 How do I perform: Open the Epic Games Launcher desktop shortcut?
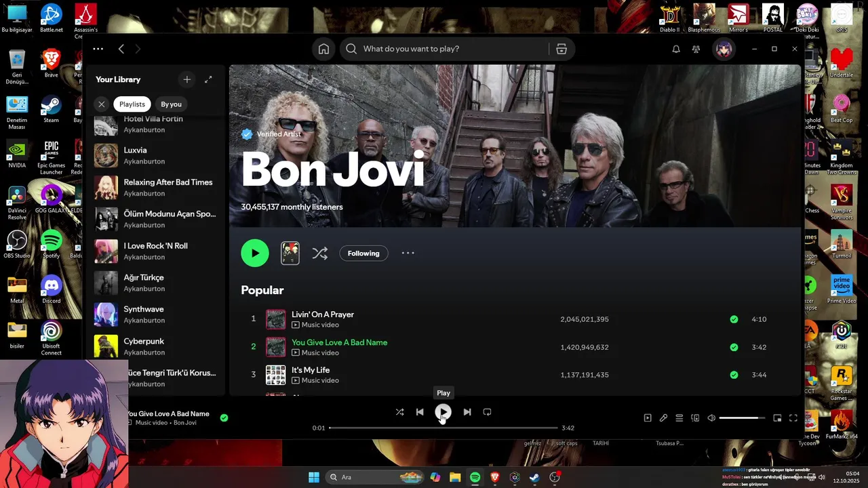(51, 157)
